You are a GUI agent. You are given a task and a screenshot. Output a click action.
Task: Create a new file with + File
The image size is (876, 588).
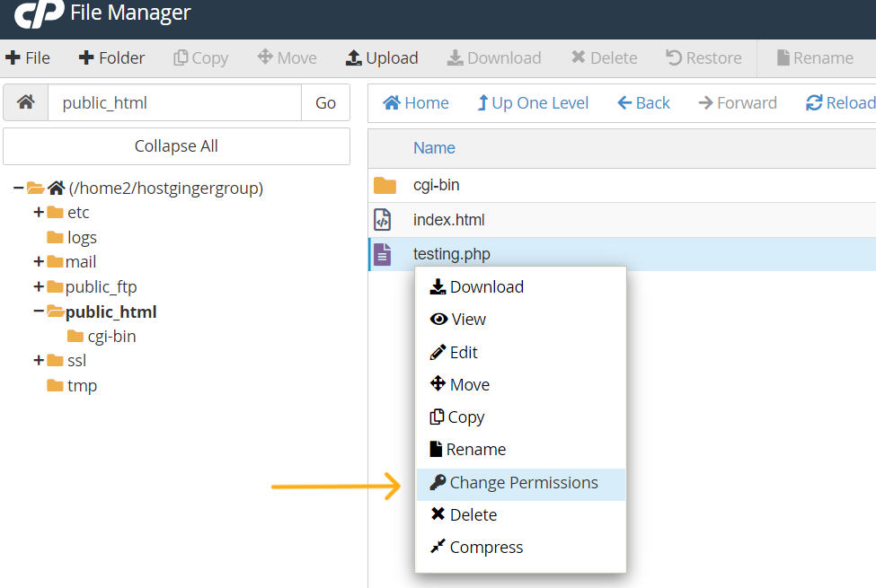27,57
